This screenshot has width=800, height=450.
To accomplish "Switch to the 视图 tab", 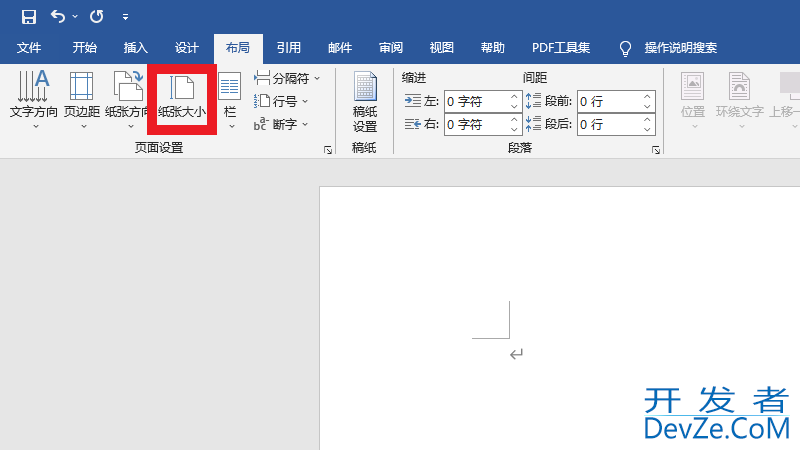I will (442, 48).
